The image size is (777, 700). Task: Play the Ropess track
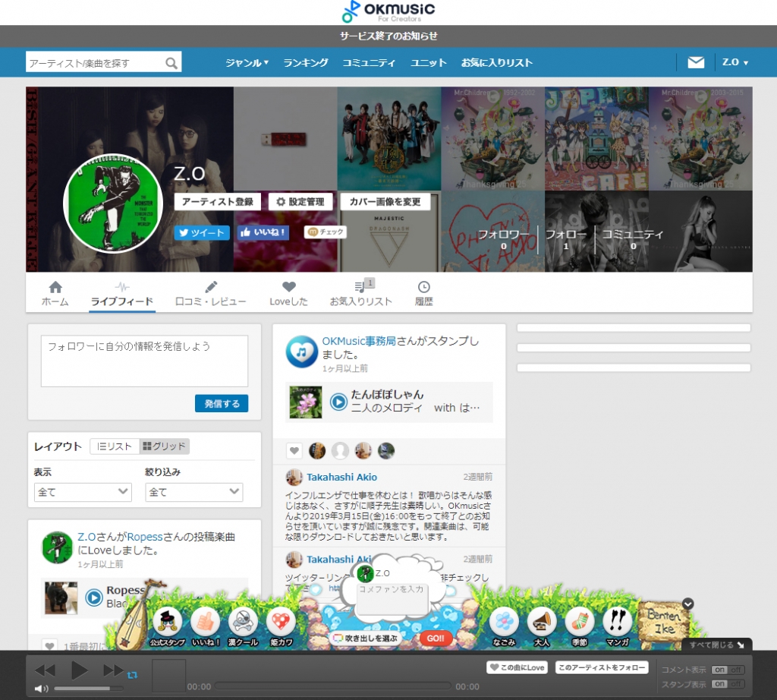tap(94, 598)
